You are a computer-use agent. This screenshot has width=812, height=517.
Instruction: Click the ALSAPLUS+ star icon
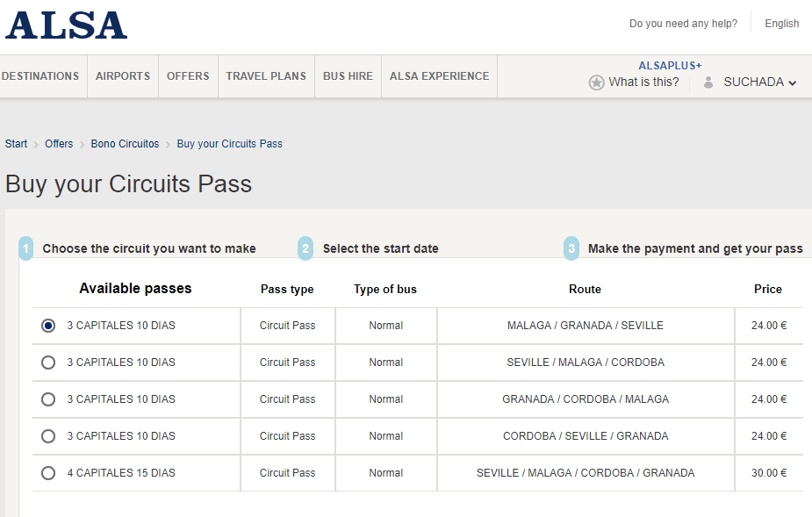(597, 83)
